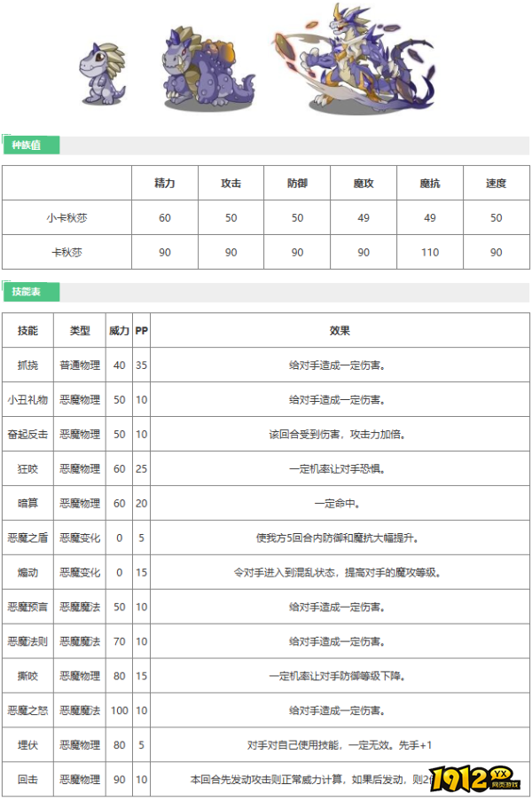Viewport: 532px width, 801px height.
Task: Click the large evolved dragon image
Action: click(356, 59)
